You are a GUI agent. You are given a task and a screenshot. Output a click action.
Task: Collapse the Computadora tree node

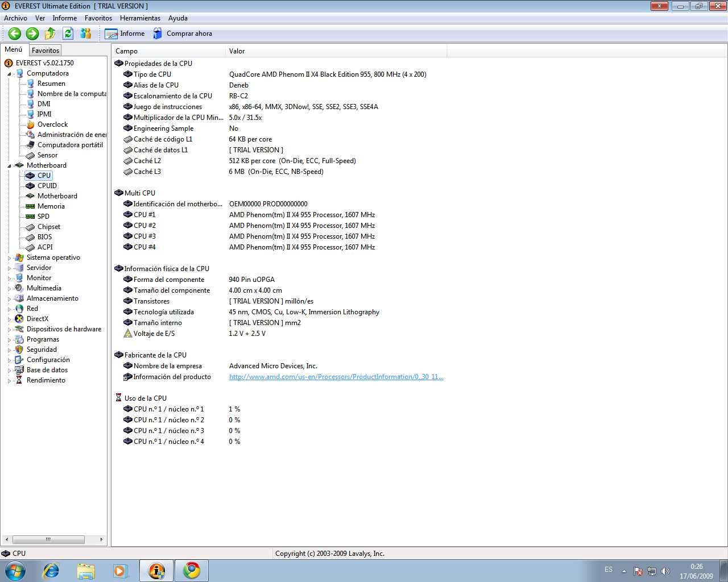9,74
